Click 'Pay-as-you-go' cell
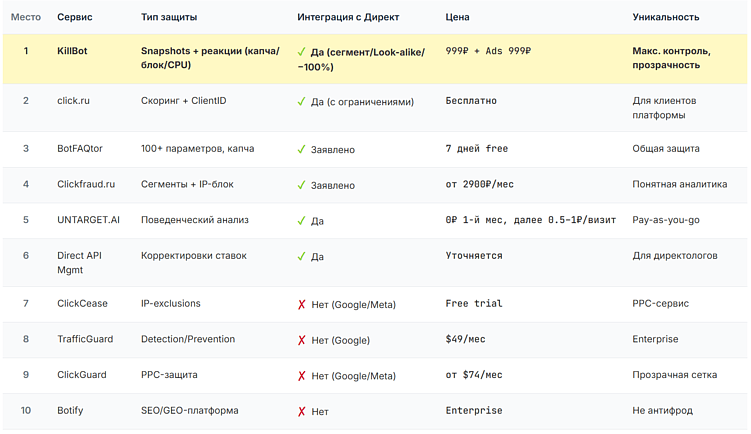This screenshot has height=434, width=751. click(x=666, y=220)
